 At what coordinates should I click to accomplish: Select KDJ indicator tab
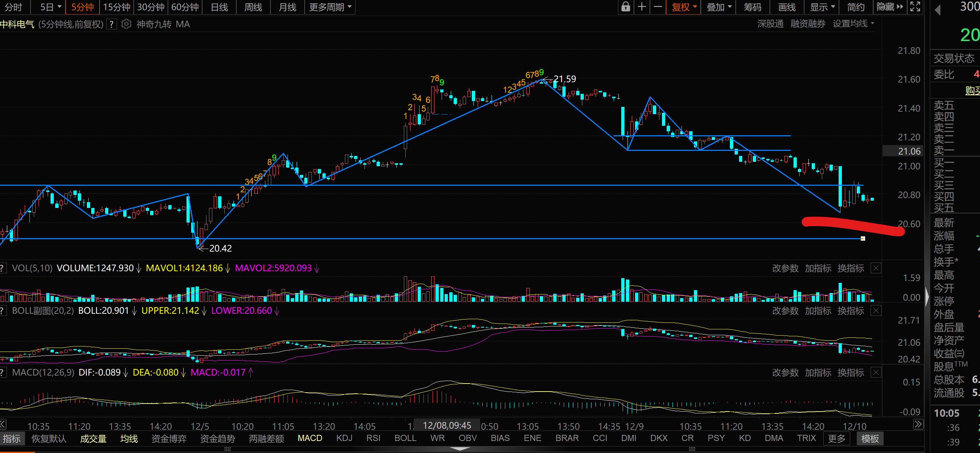[344, 438]
